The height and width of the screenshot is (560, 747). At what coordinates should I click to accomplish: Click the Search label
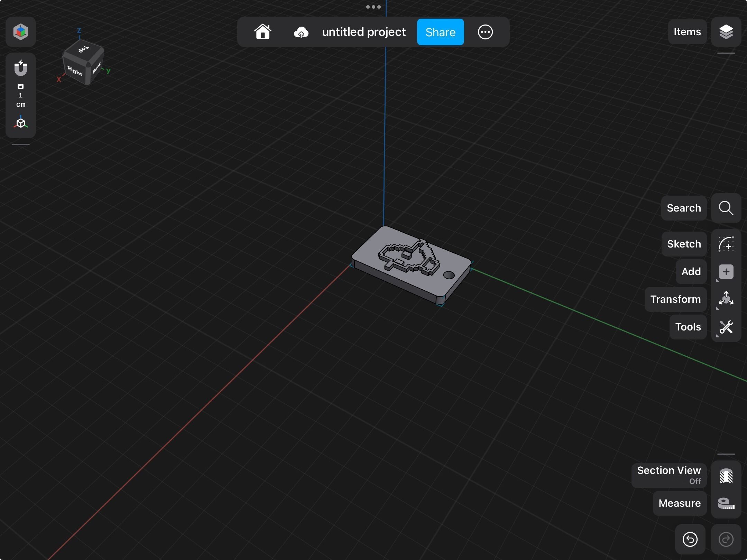684,208
